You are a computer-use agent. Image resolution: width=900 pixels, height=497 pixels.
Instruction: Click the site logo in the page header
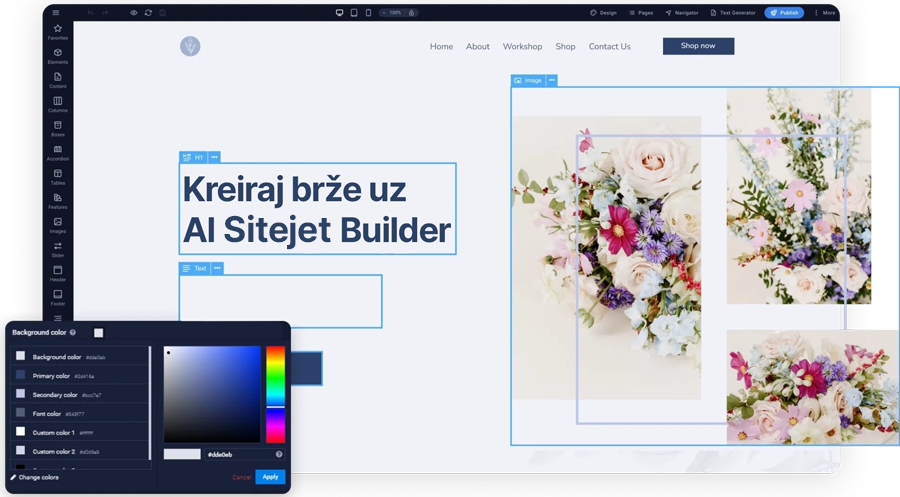(x=190, y=46)
